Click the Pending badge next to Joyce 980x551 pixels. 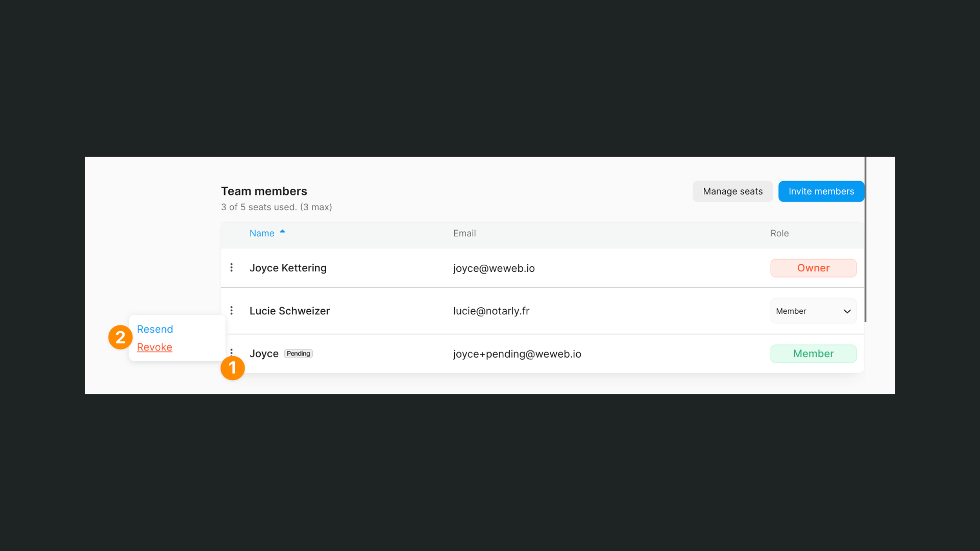(x=298, y=354)
